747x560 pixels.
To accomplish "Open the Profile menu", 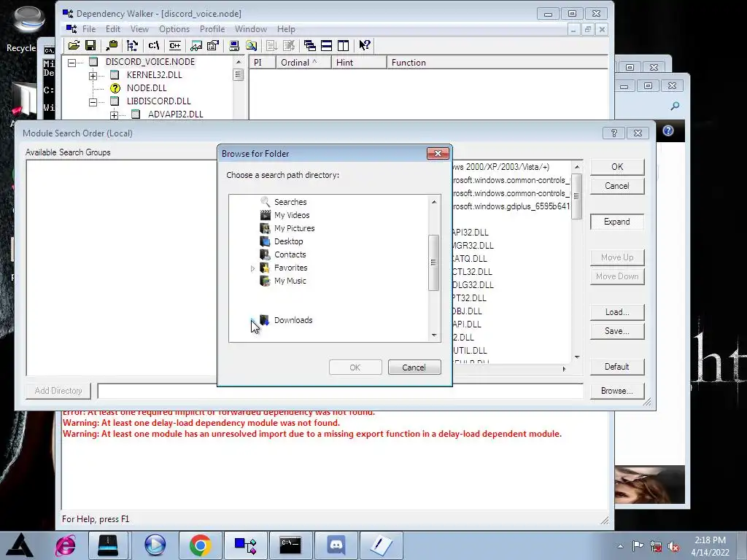I will [212, 29].
